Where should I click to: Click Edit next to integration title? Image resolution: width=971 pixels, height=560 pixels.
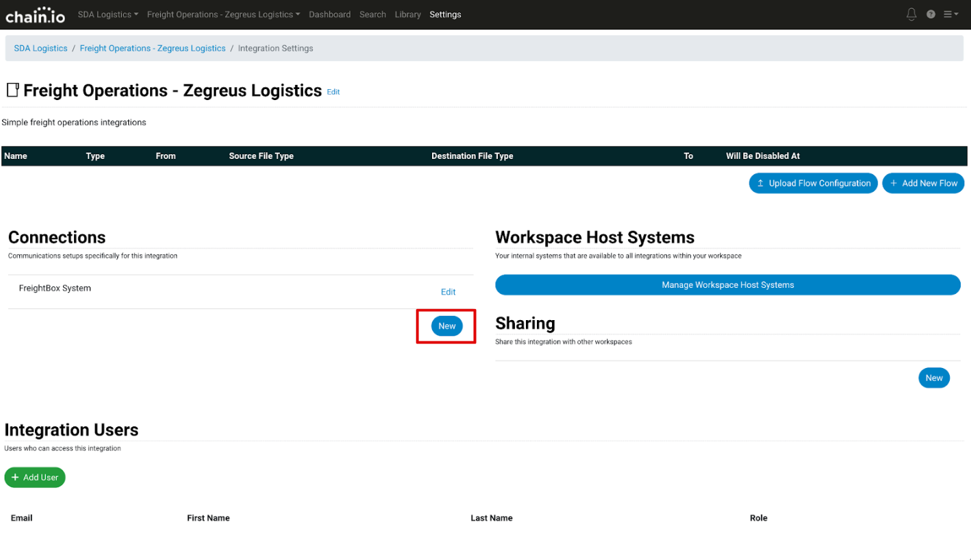[333, 92]
